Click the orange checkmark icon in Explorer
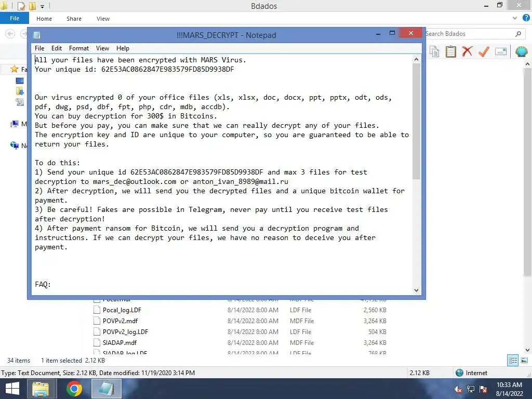The image size is (532, 399). pos(484,51)
